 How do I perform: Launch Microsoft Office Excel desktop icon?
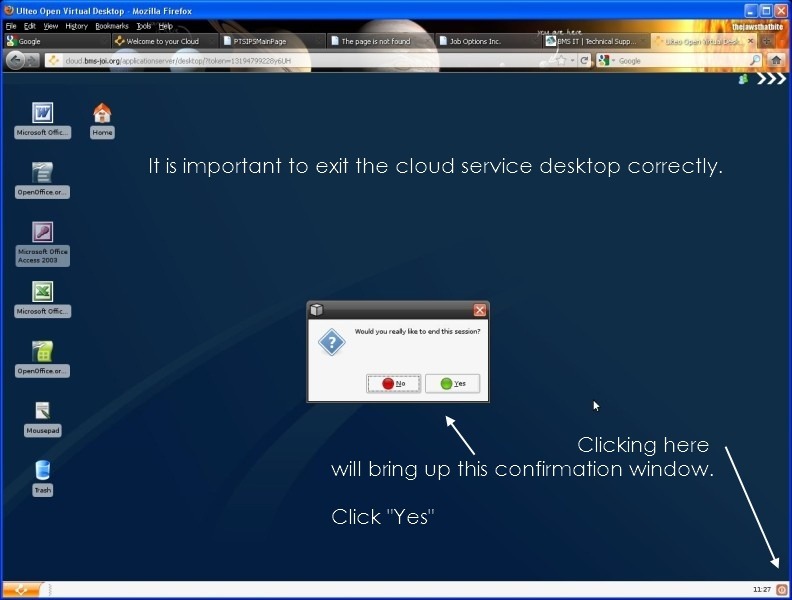[x=42, y=292]
